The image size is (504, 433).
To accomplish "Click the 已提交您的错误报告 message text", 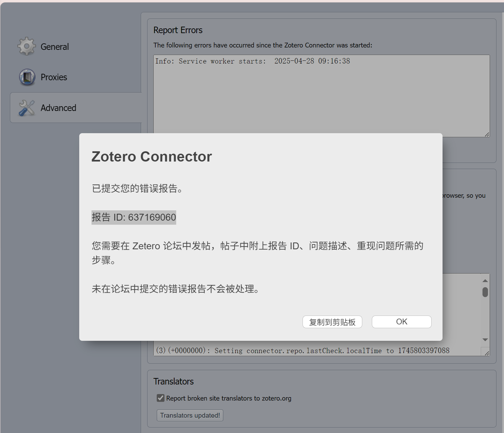I will pos(138,188).
